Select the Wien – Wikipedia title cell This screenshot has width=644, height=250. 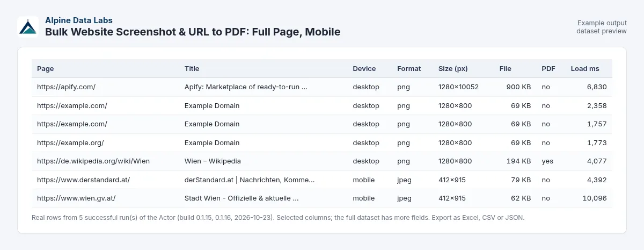pos(213,161)
